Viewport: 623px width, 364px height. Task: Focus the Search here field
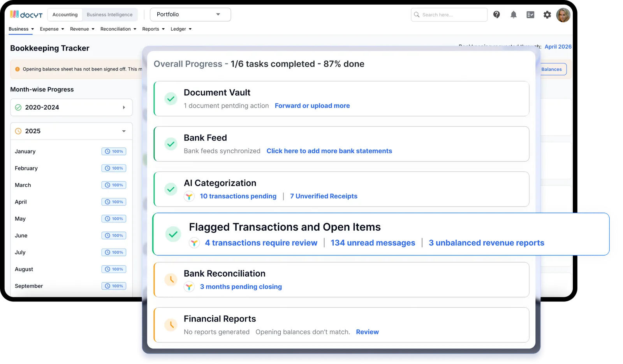[x=449, y=15]
